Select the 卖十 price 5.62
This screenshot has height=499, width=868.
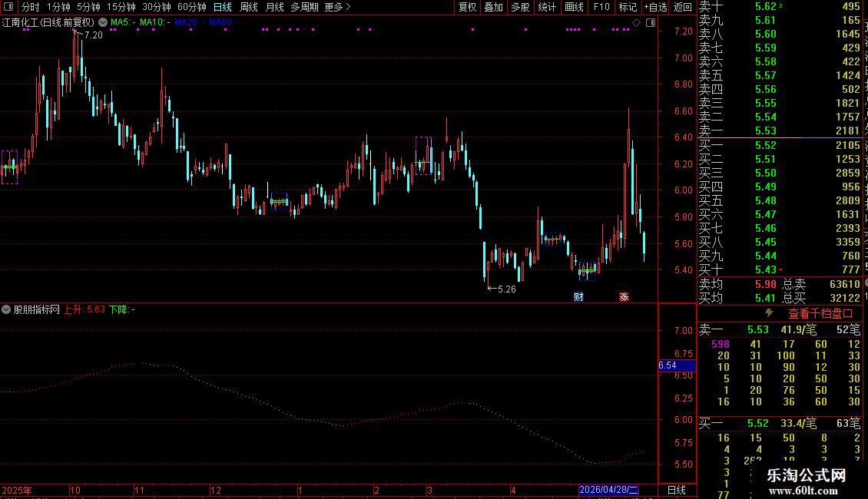point(766,7)
